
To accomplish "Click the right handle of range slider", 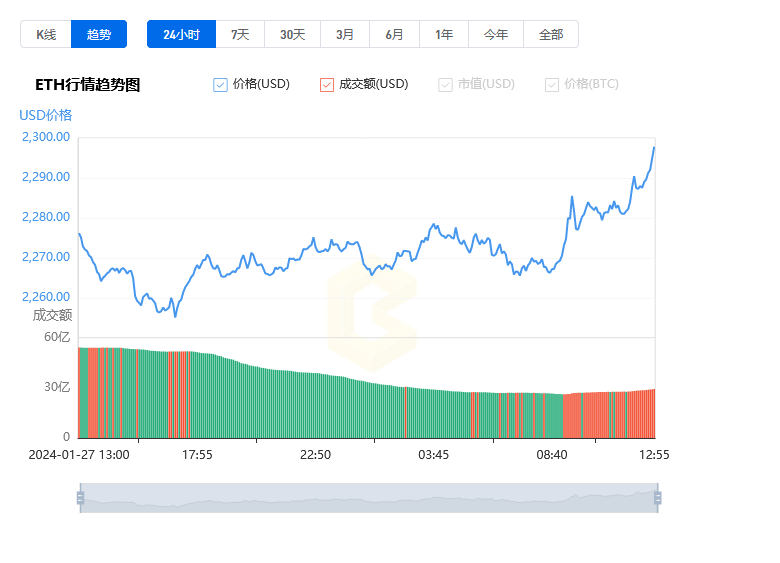I will 658,498.
